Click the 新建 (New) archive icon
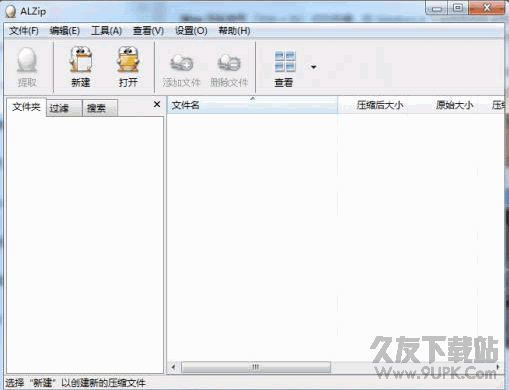The width and height of the screenshot is (509, 390). point(80,59)
